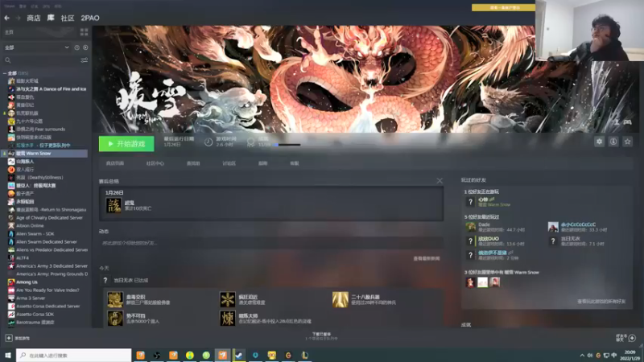Click the green 开始游戏 play button

tap(126, 144)
